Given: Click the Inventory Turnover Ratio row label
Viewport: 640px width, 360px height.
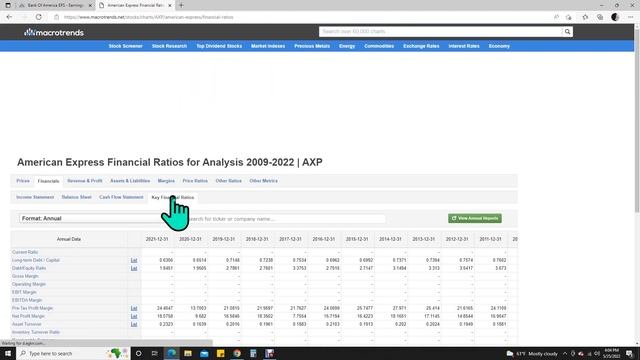Looking at the screenshot, I should coord(36,332).
